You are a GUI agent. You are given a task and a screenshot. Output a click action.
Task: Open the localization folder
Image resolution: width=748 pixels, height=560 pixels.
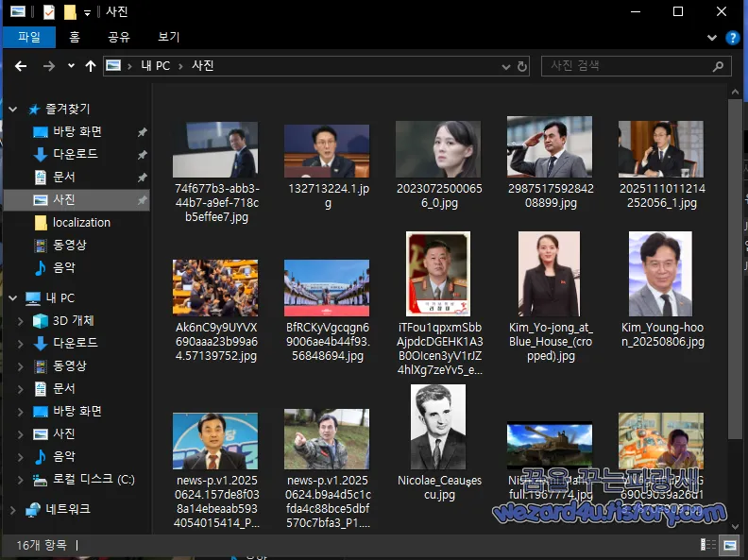click(81, 223)
